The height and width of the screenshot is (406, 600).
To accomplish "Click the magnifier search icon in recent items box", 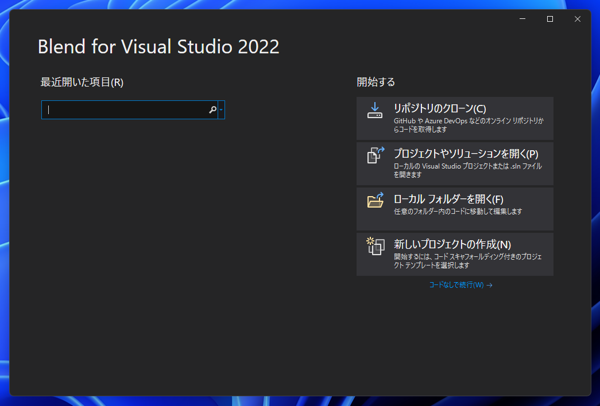I will [x=213, y=110].
